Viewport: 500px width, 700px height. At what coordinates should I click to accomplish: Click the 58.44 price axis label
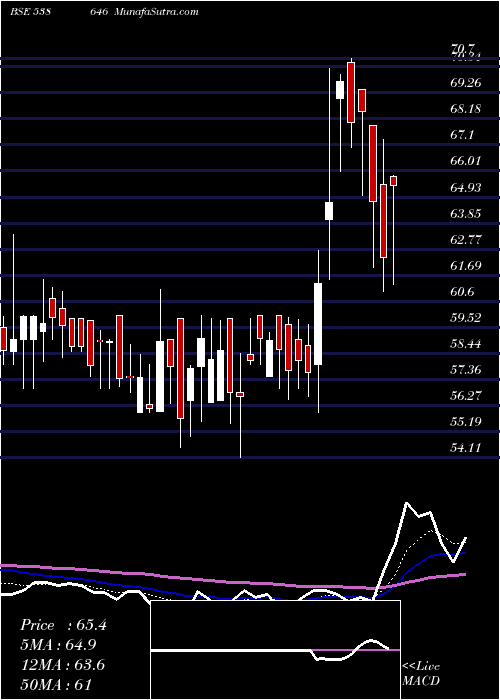pyautogui.click(x=466, y=343)
